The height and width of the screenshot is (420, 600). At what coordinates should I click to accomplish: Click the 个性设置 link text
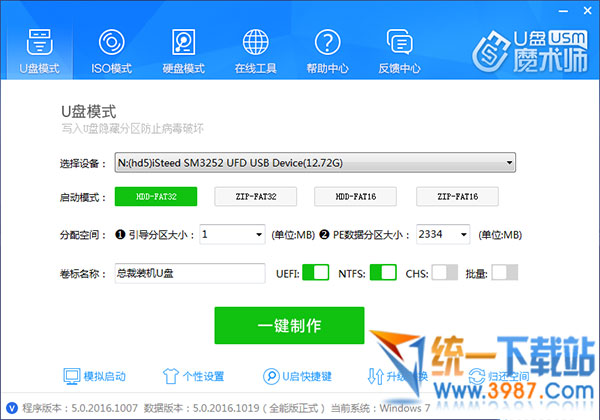point(203,377)
